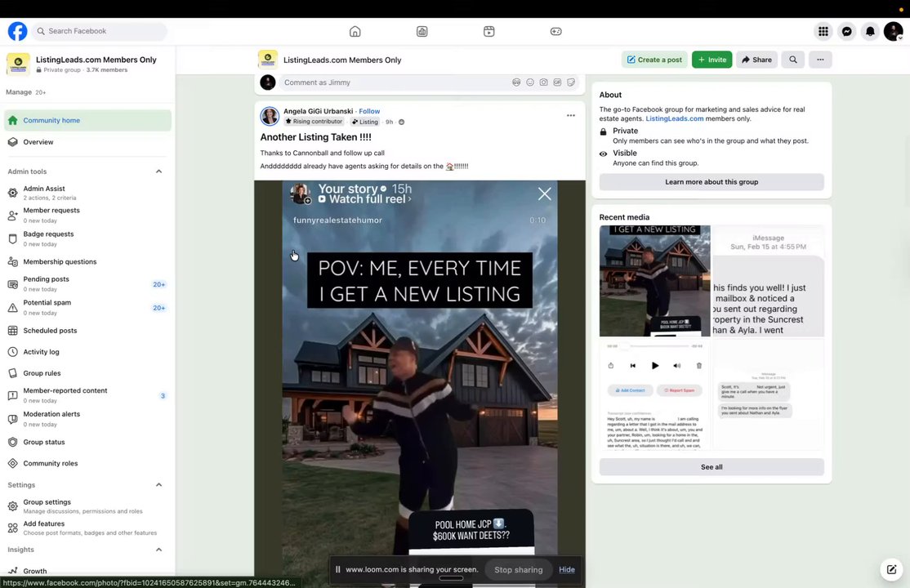
Task: Open Badge requests
Action: pos(87,238)
